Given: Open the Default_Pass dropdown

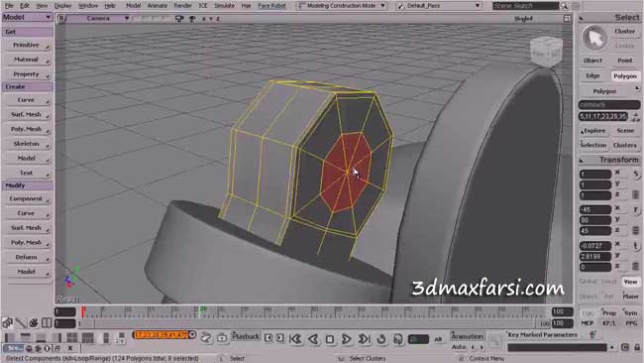Looking at the screenshot, I should [439, 6].
